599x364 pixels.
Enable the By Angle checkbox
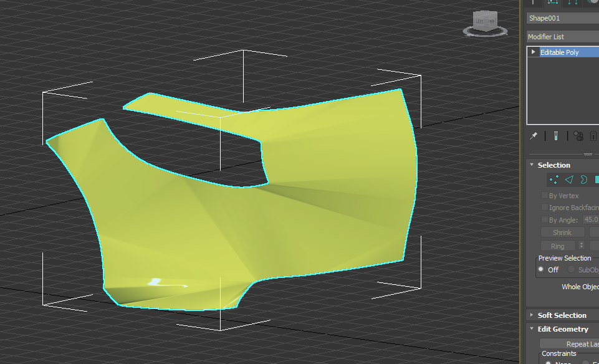tap(545, 219)
